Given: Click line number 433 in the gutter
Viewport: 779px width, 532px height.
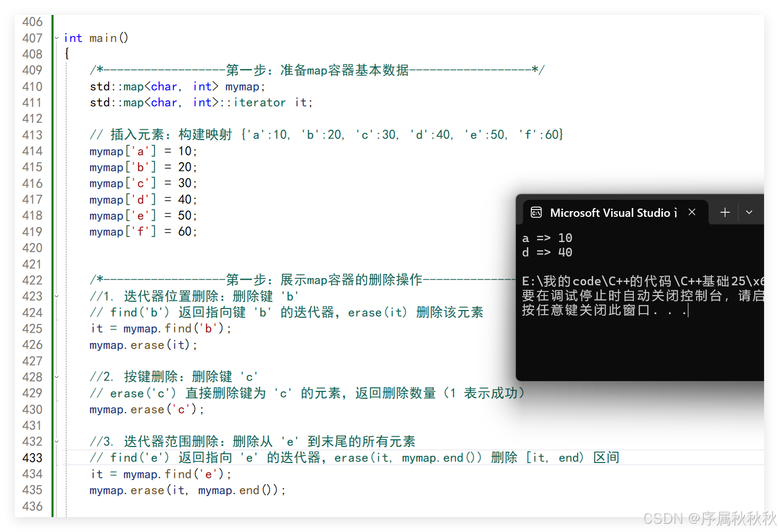Looking at the screenshot, I should click(32, 458).
